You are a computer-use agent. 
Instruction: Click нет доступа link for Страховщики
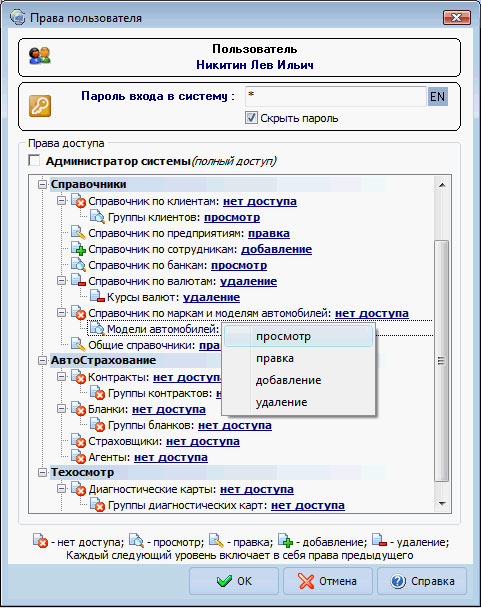pyautogui.click(x=203, y=442)
